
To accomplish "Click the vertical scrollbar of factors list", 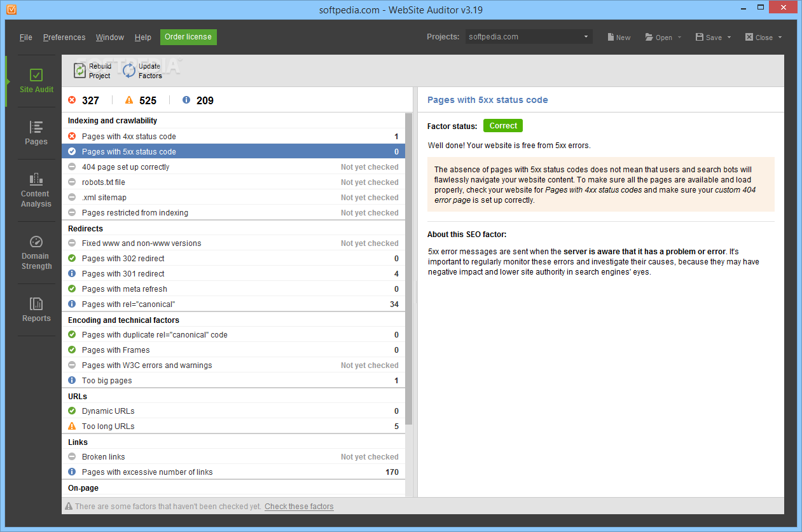I will click(x=408, y=269).
